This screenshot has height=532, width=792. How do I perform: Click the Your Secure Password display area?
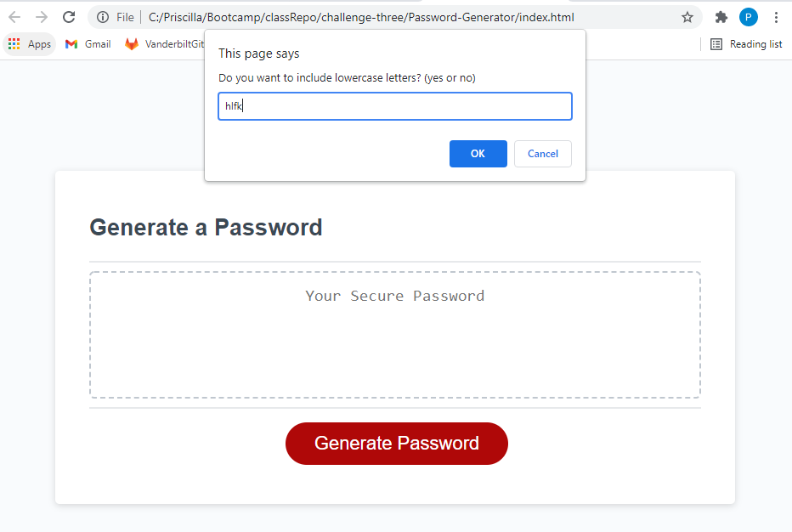click(394, 334)
